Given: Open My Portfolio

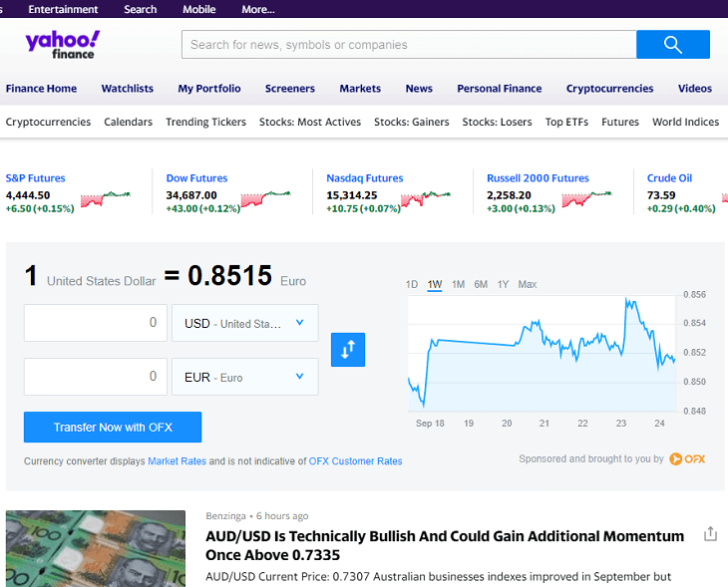Looking at the screenshot, I should (x=209, y=88).
